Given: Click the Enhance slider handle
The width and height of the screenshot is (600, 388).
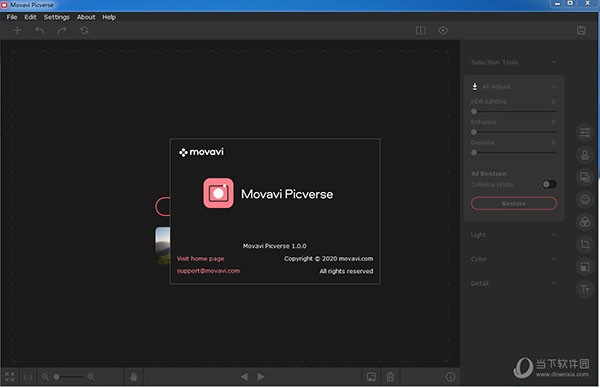Looking at the screenshot, I should pos(474,132).
